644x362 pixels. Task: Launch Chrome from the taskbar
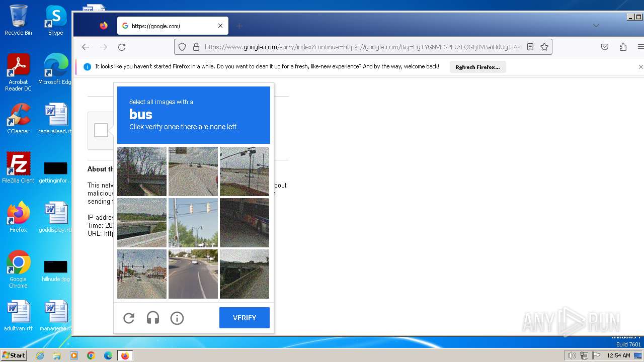91,355
